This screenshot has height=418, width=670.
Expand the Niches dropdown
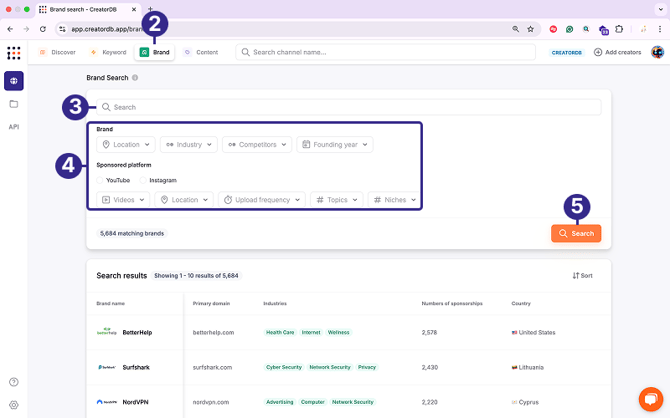394,200
